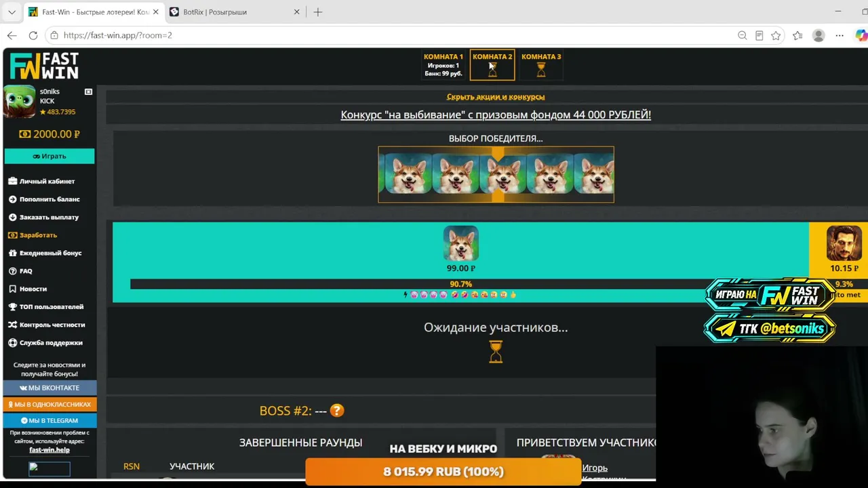
Task: Click the 8 015.99 RUB progress bar
Action: (x=443, y=472)
